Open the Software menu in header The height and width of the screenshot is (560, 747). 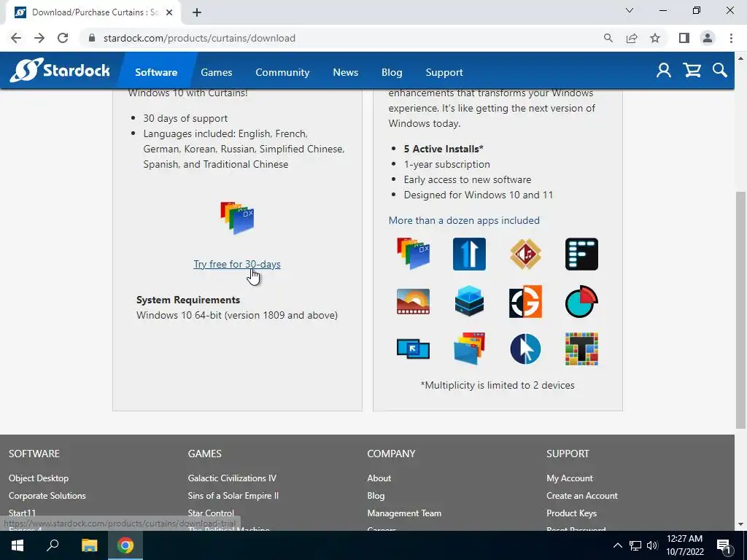point(156,72)
